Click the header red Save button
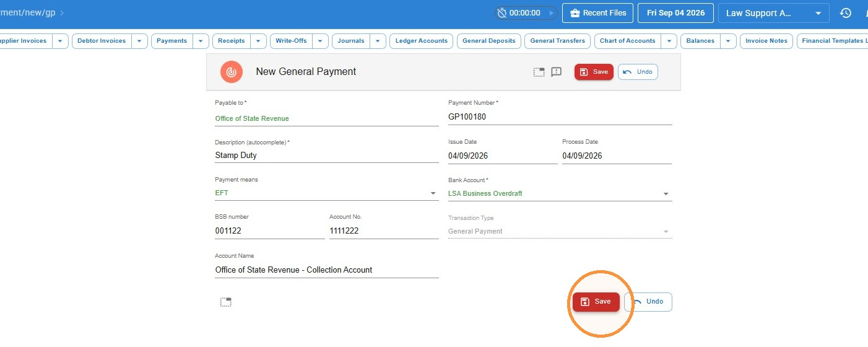This screenshot has height=347, width=868. pos(594,72)
